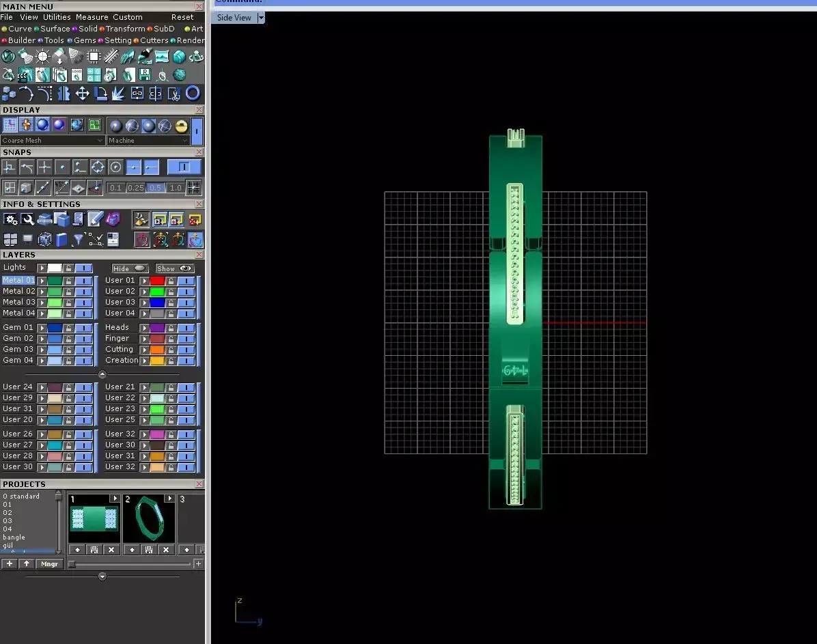Select the arc curve tool icon

[x=26, y=94]
